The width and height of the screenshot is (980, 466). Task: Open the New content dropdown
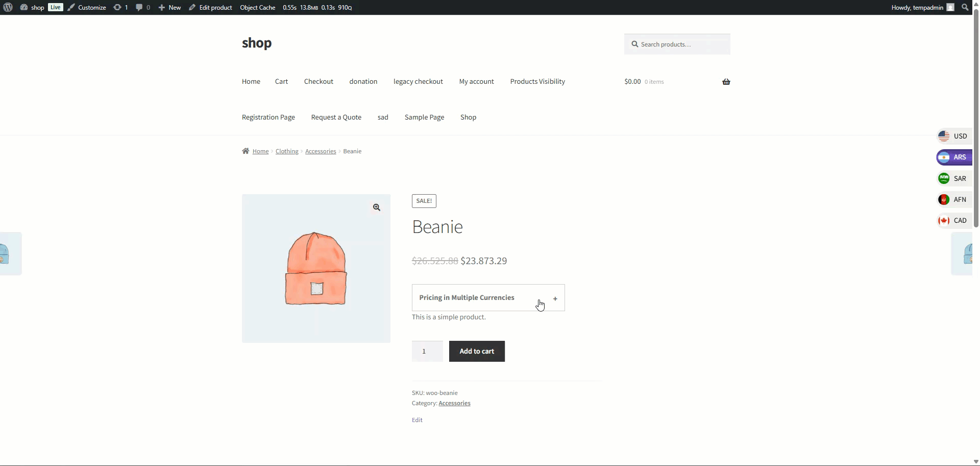click(169, 7)
